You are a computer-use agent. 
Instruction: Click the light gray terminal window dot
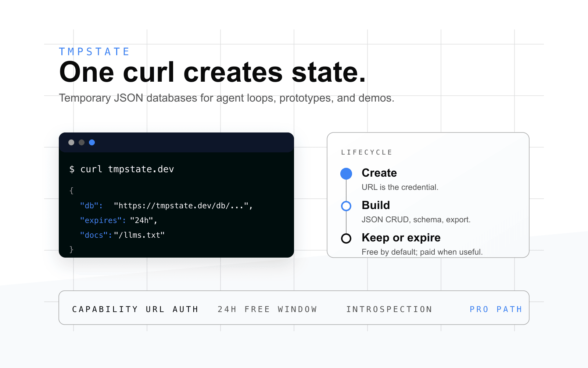point(71,142)
